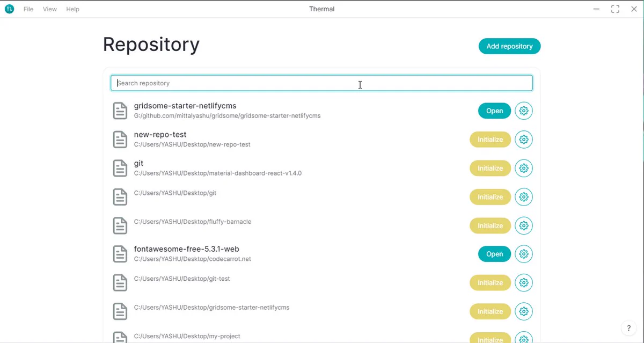The image size is (644, 343).
Task: Open the fontawesome-free-5.3.1-web repository
Action: point(494,254)
